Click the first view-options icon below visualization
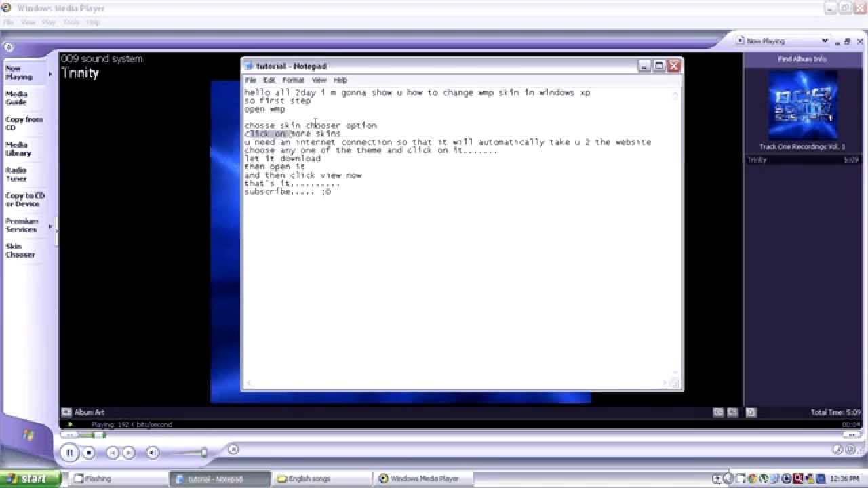The width and height of the screenshot is (868, 488). point(718,412)
